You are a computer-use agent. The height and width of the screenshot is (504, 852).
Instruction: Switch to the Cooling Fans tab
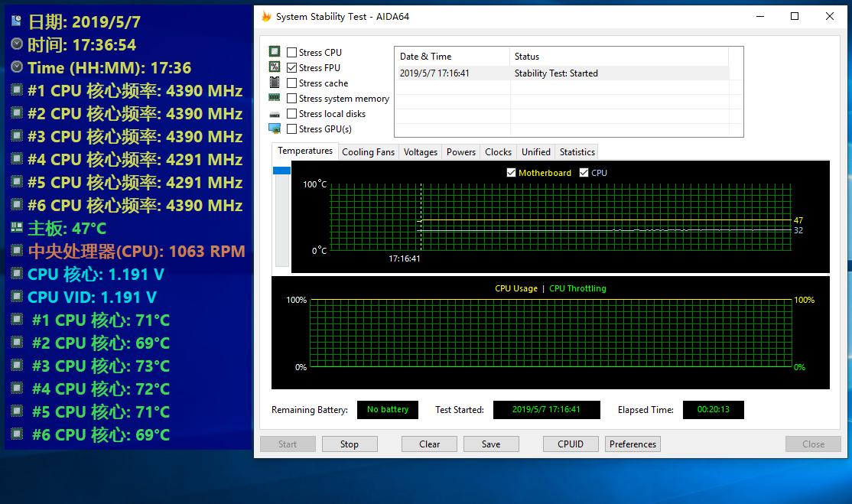(368, 152)
